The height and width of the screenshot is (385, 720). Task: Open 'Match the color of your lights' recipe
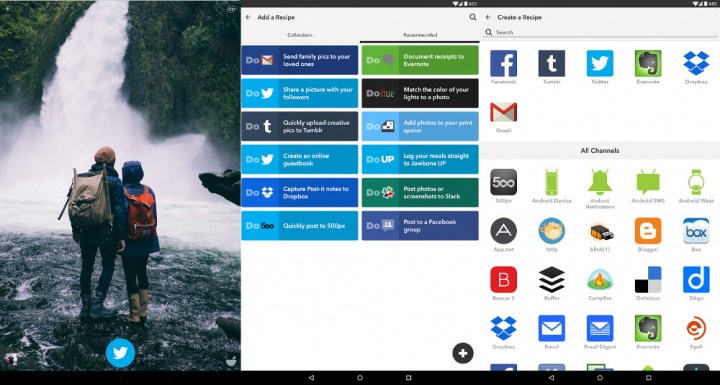420,93
